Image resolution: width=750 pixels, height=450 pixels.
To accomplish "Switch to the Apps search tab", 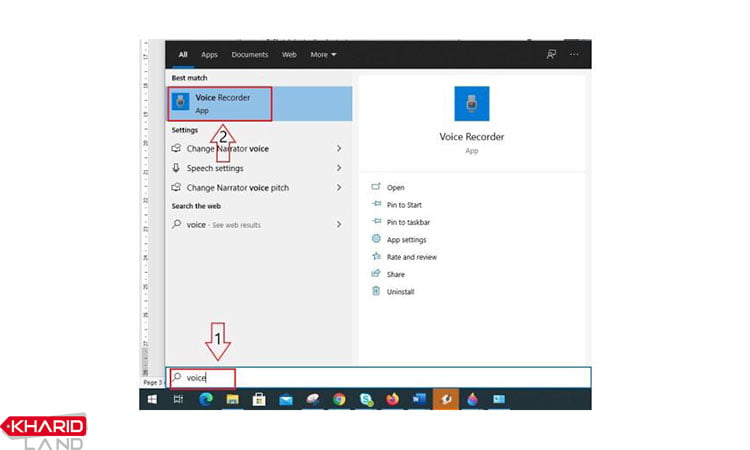I will click(x=209, y=55).
